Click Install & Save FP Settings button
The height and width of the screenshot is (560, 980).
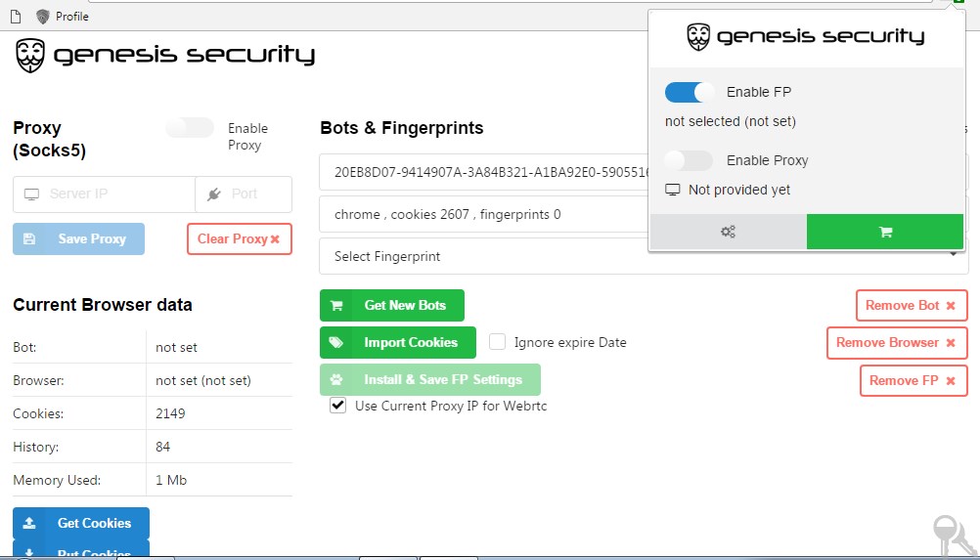pyautogui.click(x=430, y=379)
